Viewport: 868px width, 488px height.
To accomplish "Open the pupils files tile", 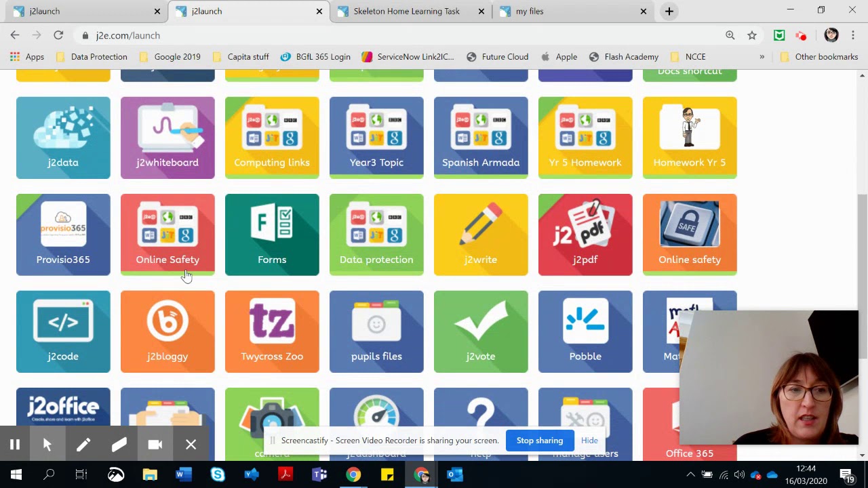I will [376, 331].
